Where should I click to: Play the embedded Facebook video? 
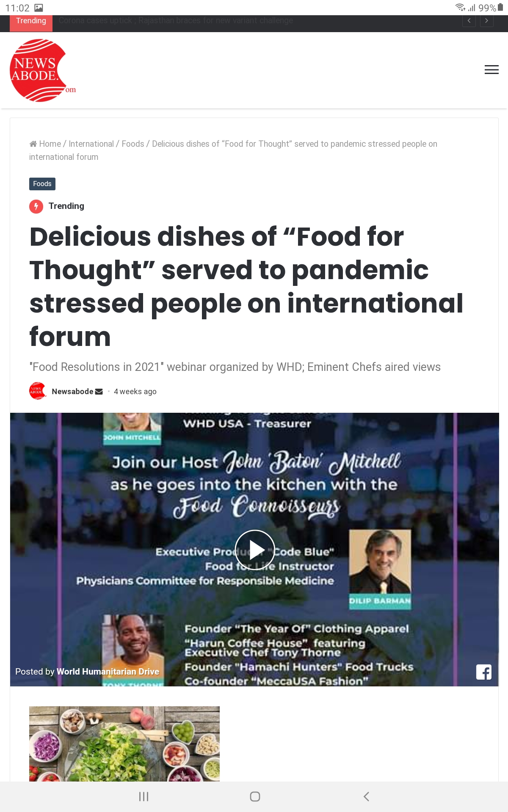(255, 550)
